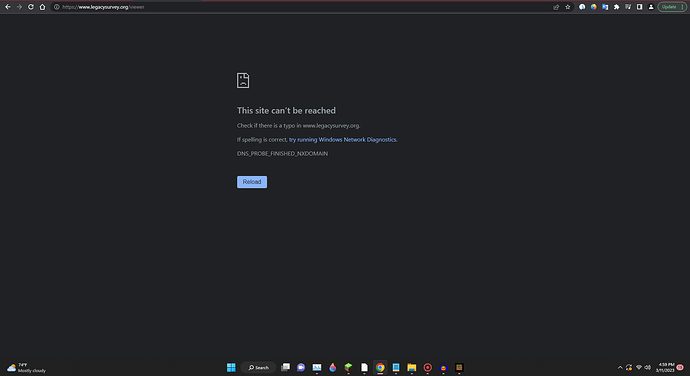Open the blue tablet-shaped taskbar app
This screenshot has height=376, width=690.
[x=396, y=367]
